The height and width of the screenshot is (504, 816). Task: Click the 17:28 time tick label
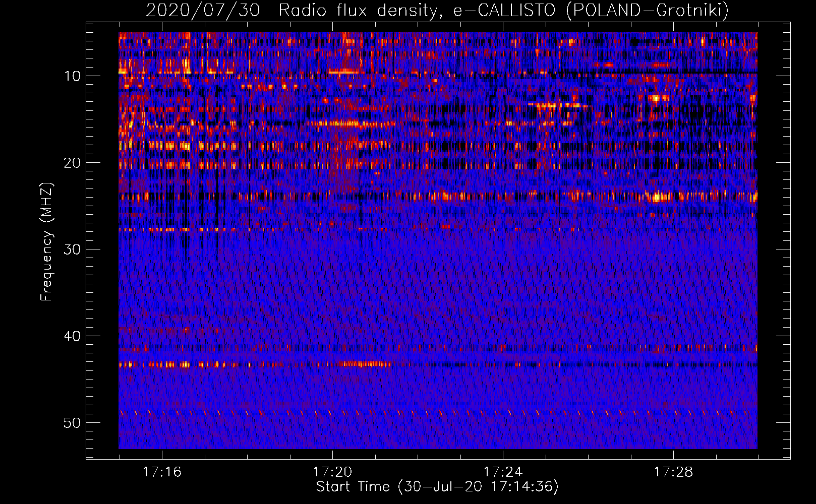tap(673, 472)
